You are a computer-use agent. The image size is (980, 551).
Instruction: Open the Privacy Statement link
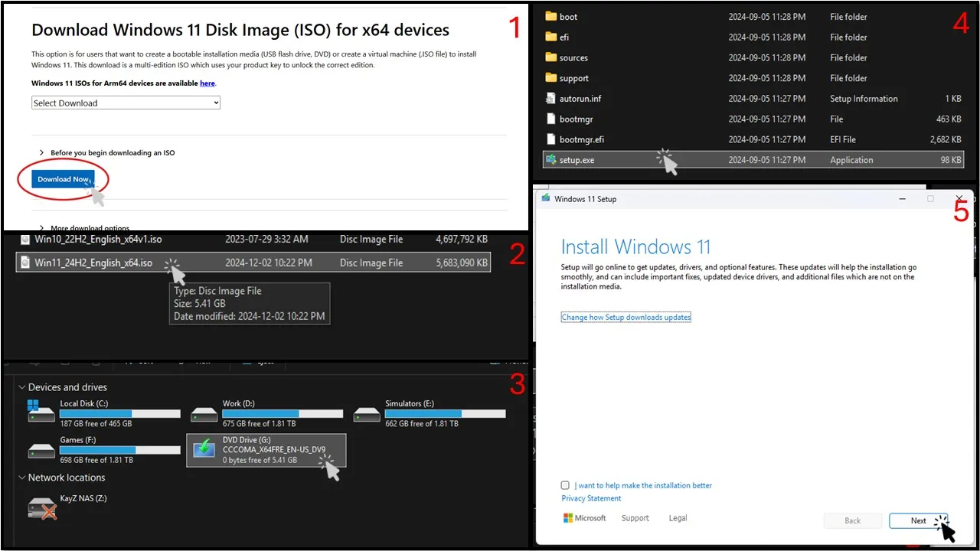pos(591,498)
